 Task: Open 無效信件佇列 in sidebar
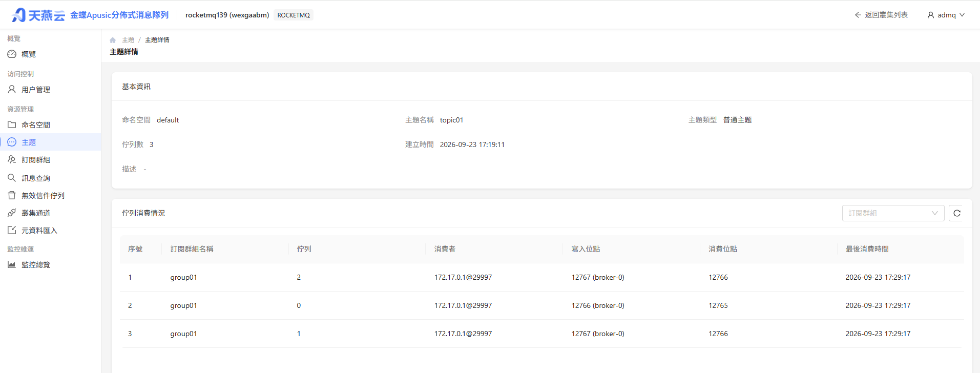(x=50, y=195)
